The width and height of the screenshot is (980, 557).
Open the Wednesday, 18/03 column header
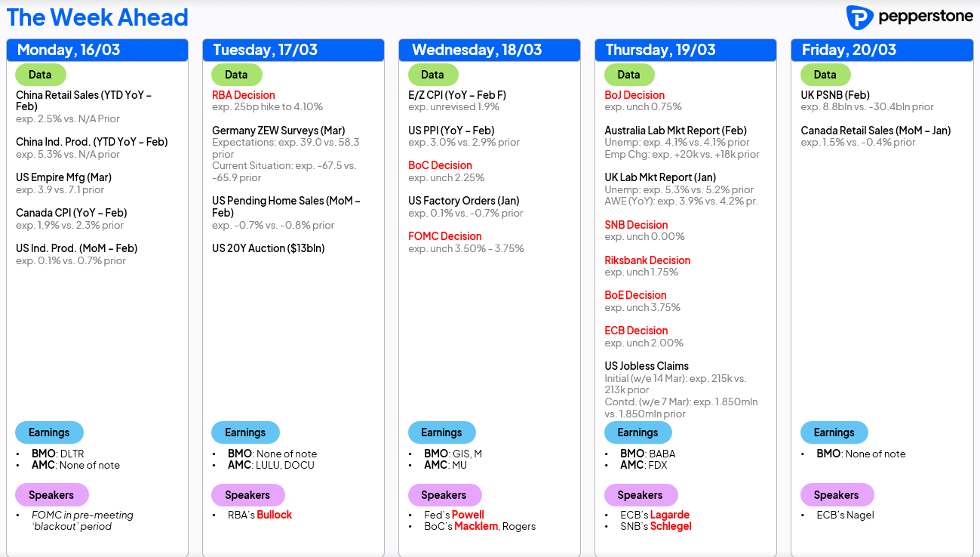(x=477, y=51)
